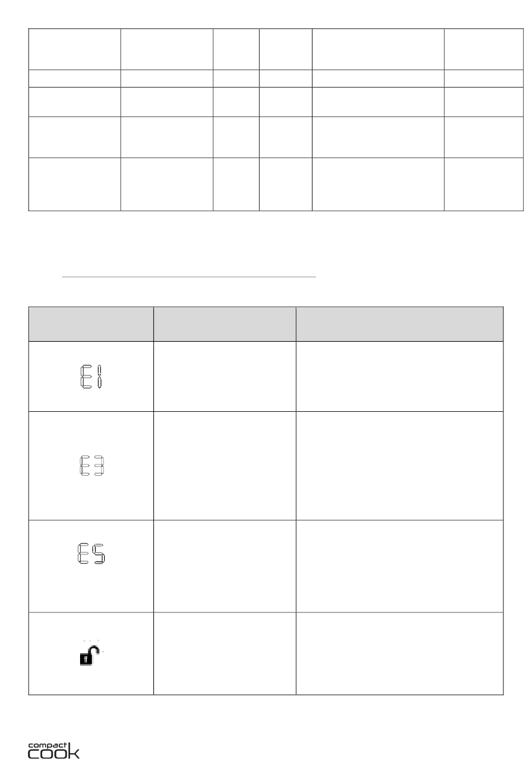Select the last column cell in the E5 row

click(400, 566)
